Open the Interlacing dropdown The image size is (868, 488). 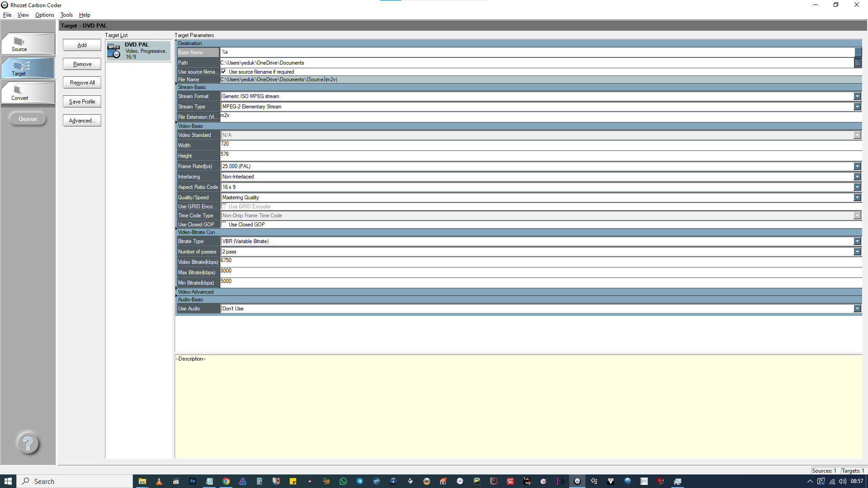pyautogui.click(x=857, y=177)
